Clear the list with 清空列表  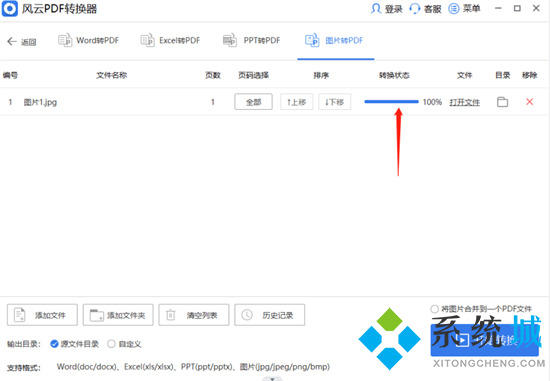(x=194, y=315)
